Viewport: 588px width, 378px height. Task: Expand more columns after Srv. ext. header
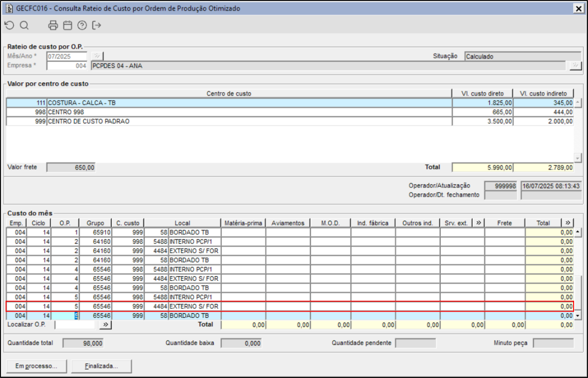click(x=478, y=223)
